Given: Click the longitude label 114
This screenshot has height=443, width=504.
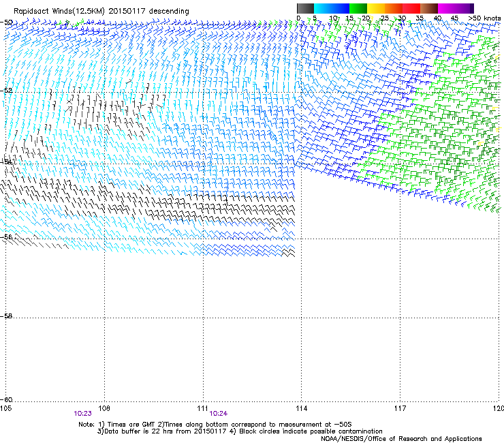Looking at the screenshot, I should (x=302, y=408).
